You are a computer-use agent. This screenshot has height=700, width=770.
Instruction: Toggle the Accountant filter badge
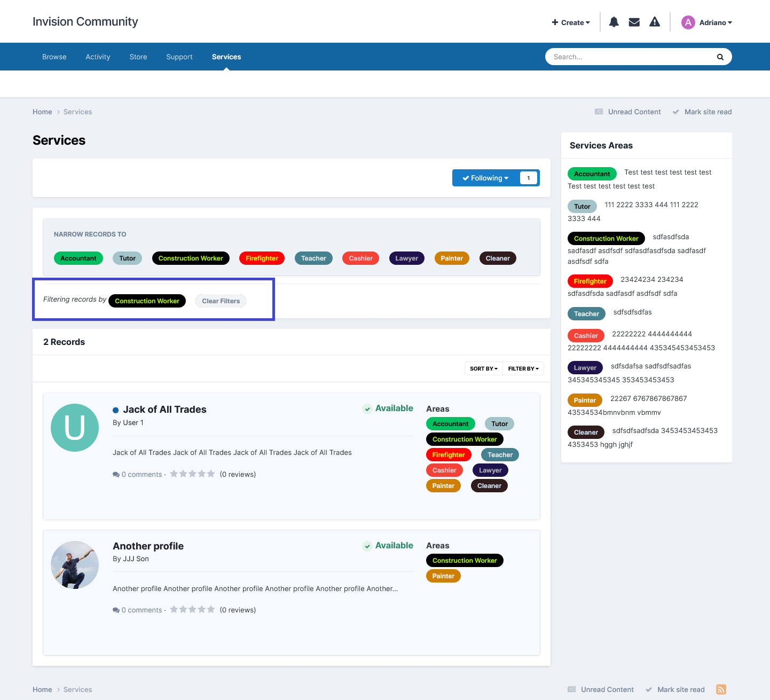[x=78, y=258]
